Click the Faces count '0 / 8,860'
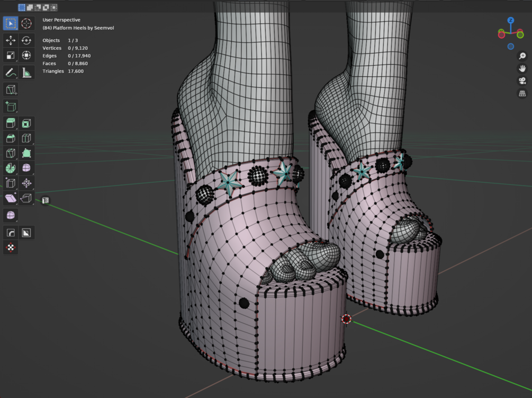This screenshot has height=398, width=532. tap(78, 64)
